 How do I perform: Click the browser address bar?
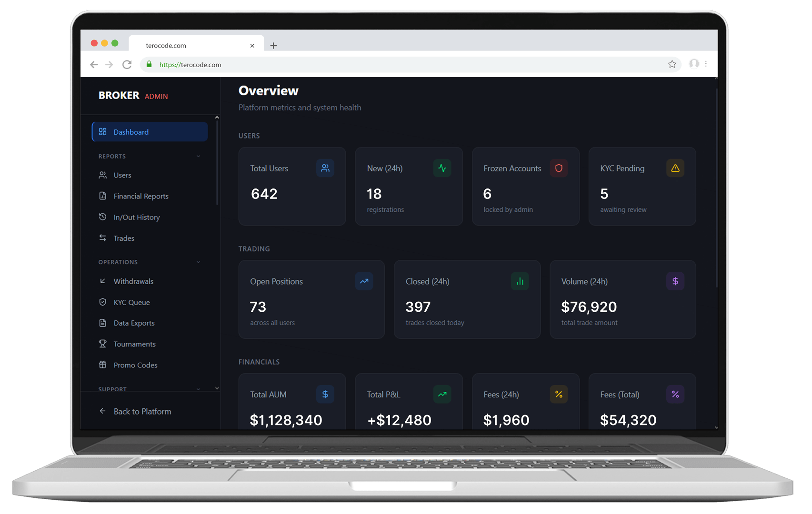[405, 65]
